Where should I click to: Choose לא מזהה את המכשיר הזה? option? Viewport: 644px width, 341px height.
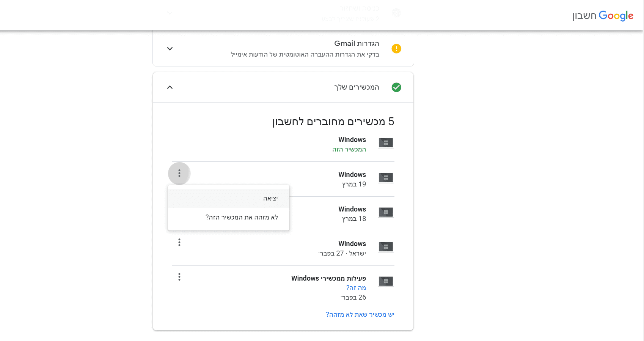tap(242, 217)
